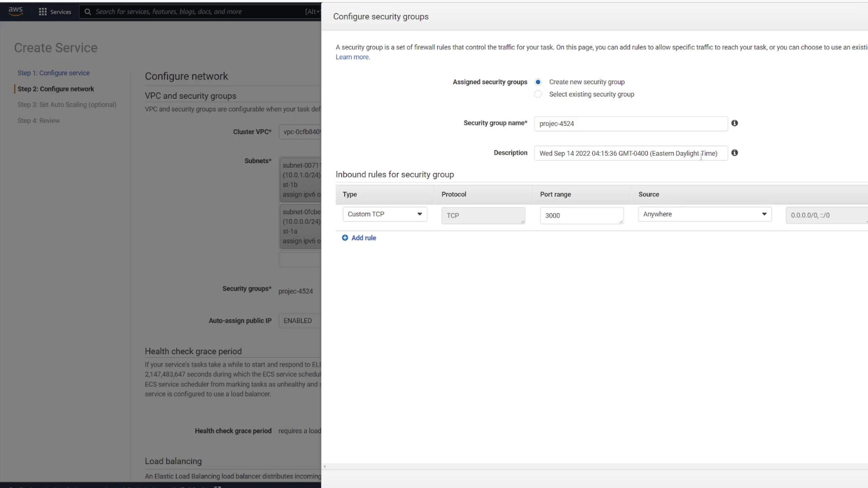
Task: Click info icon beside Description field
Action: click(735, 153)
